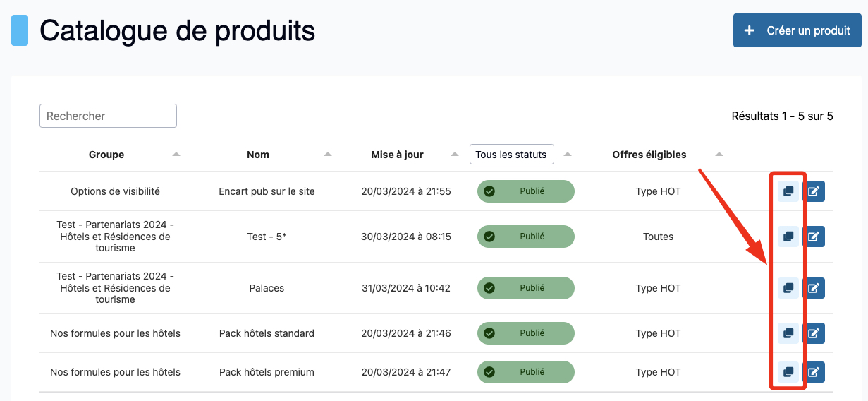The image size is (868, 401).
Task: Duplicate the Palaces product
Action: 788,288
